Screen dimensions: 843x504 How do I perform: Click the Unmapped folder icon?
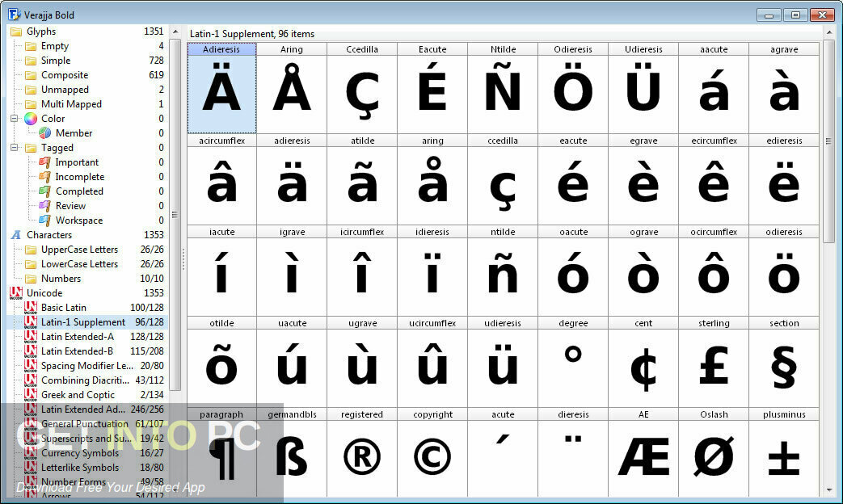click(x=32, y=90)
